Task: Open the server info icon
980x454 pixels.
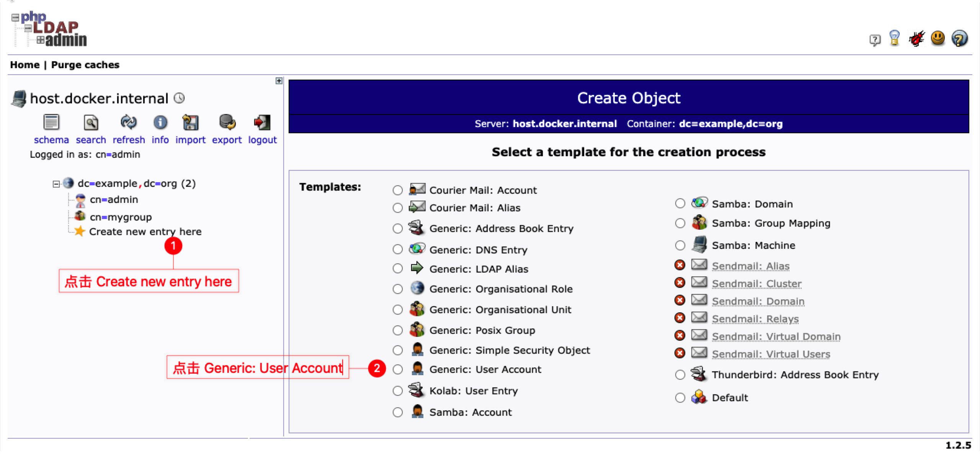Action: [x=160, y=122]
